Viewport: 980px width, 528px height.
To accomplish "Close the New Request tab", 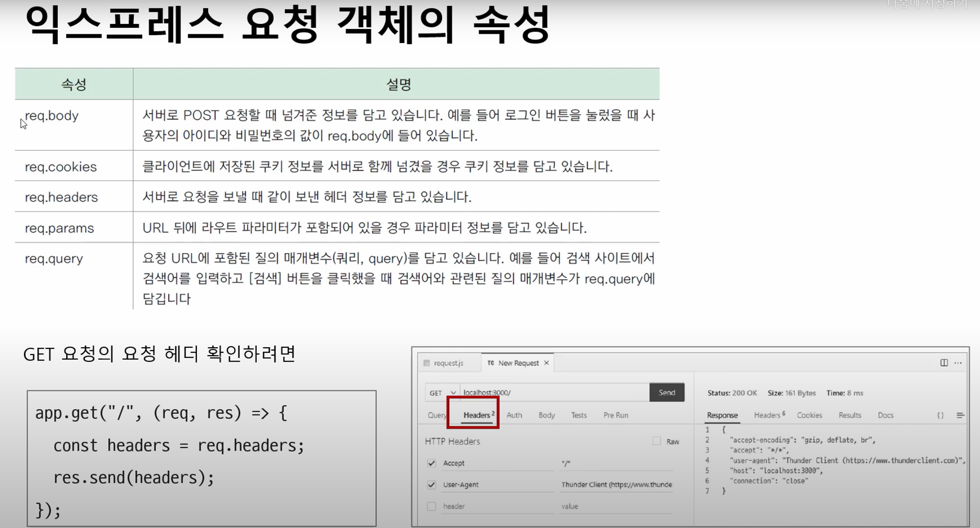I will 546,363.
